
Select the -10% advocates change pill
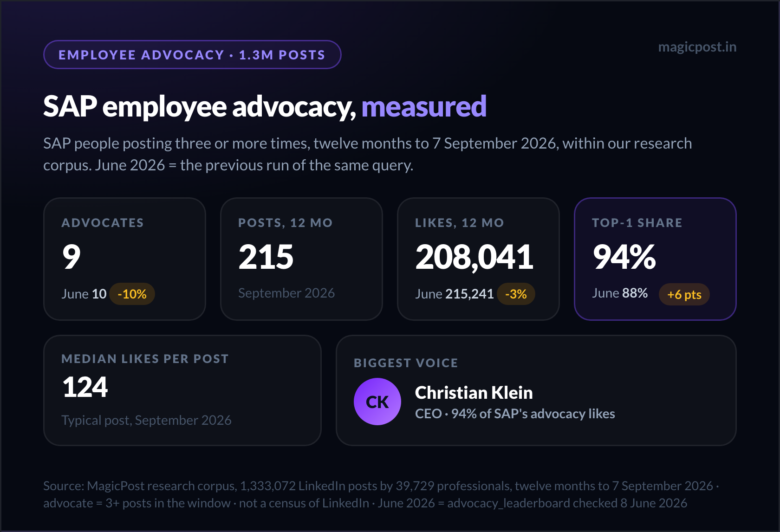132,294
